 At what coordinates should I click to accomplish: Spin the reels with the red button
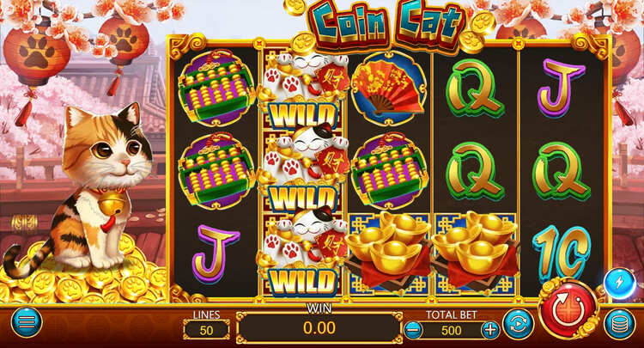(568, 309)
